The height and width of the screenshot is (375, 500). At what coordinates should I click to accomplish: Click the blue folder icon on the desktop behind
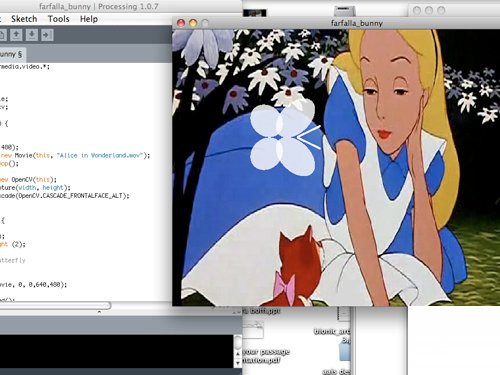(345, 352)
